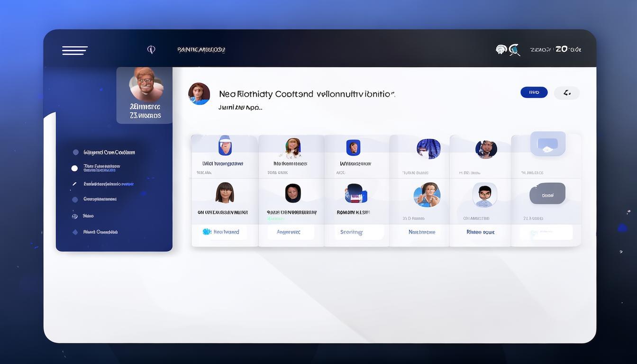Click the light blue icon tile in last column

(547, 144)
